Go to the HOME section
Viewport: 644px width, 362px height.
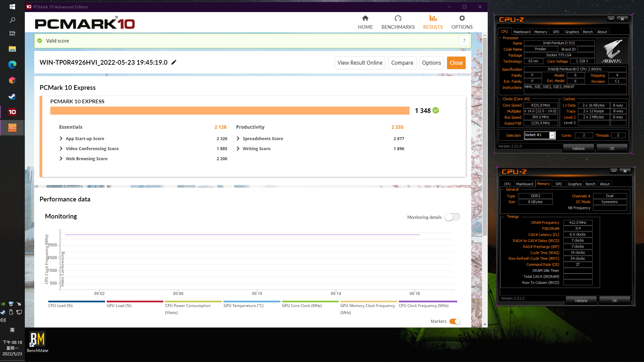coord(365,22)
